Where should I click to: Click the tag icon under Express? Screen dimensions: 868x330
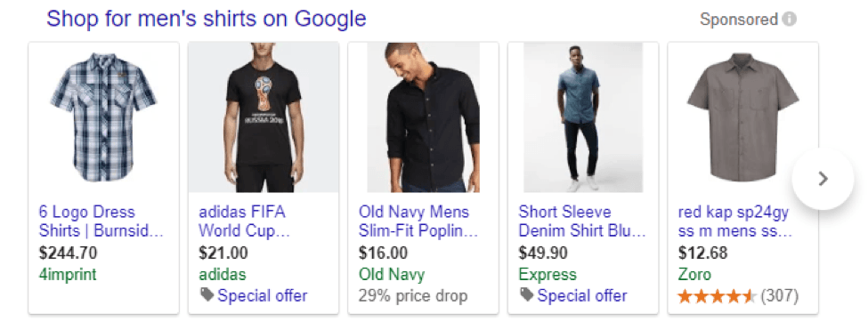point(527,295)
